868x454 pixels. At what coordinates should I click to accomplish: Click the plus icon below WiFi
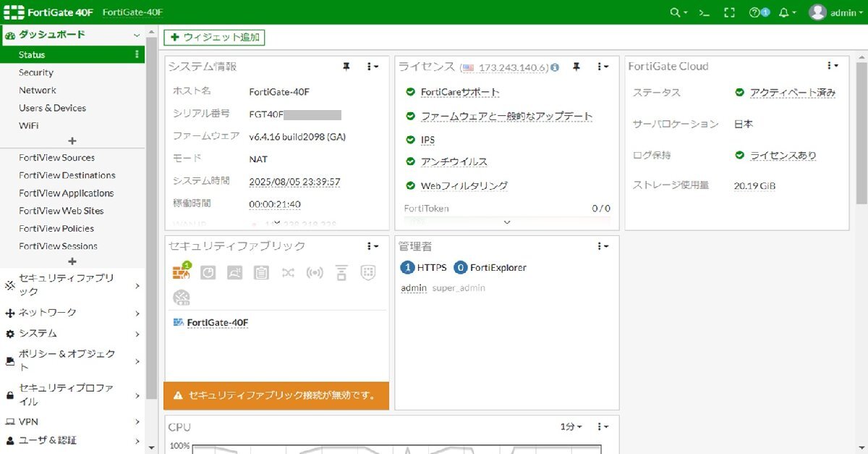[x=72, y=141]
